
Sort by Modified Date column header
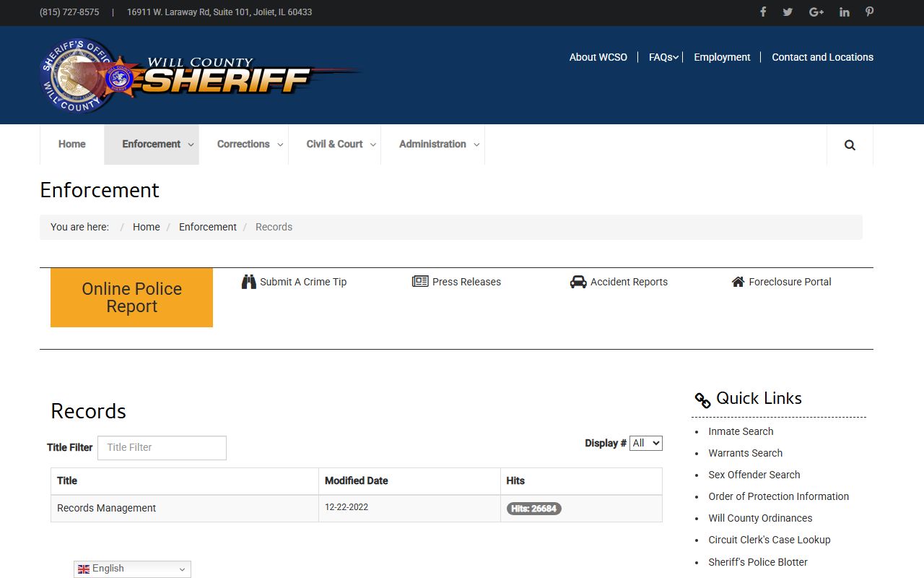357,480
